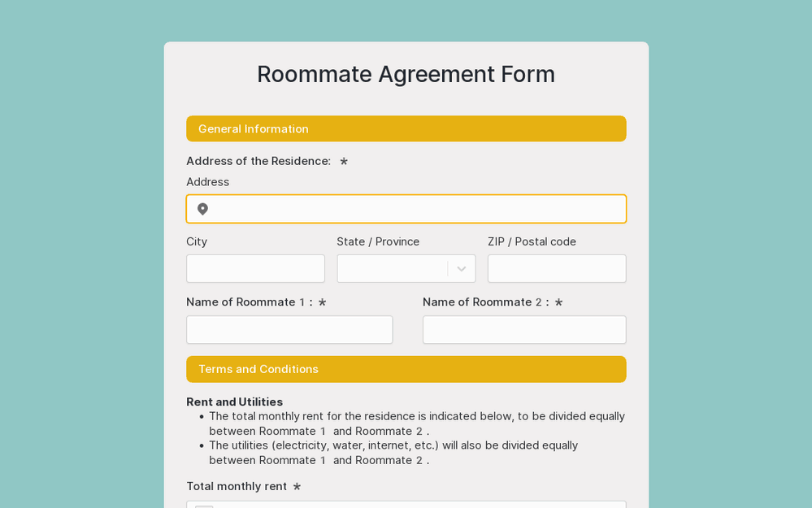Image resolution: width=812 pixels, height=508 pixels.
Task: Click the Total monthly rent label
Action: tap(237, 486)
